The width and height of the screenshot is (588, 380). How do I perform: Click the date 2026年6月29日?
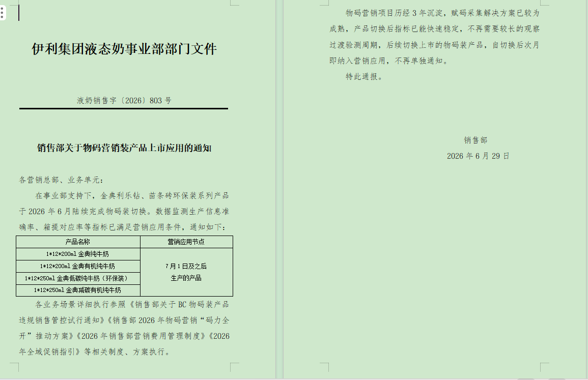click(x=478, y=156)
